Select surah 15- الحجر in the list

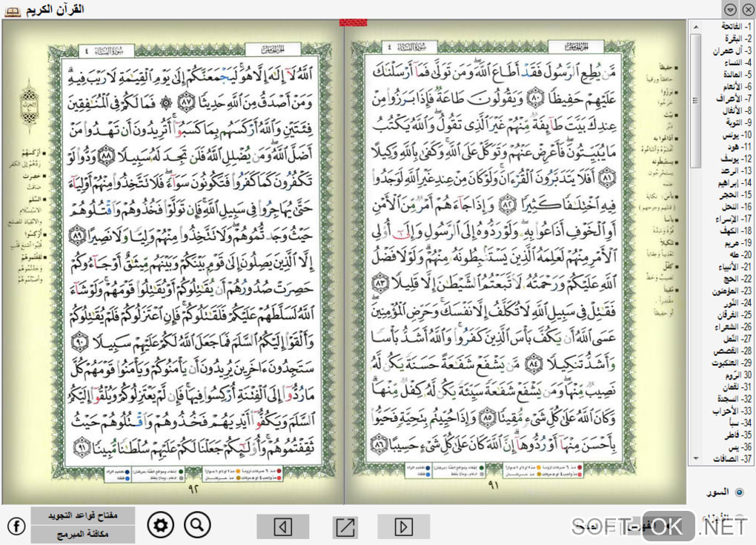pos(736,195)
